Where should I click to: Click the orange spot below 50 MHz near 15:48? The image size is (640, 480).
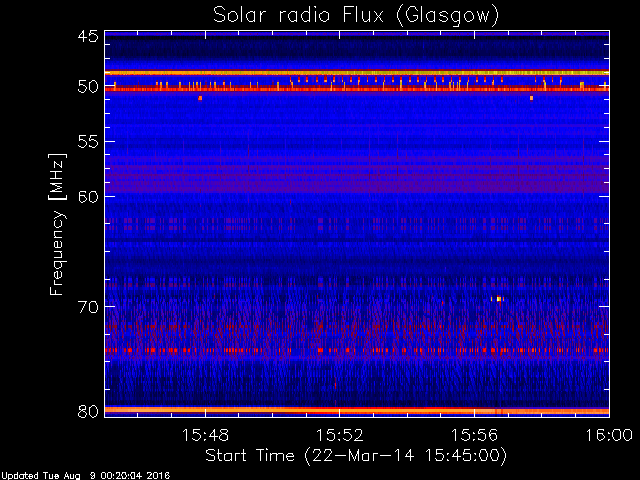pyautogui.click(x=200, y=98)
